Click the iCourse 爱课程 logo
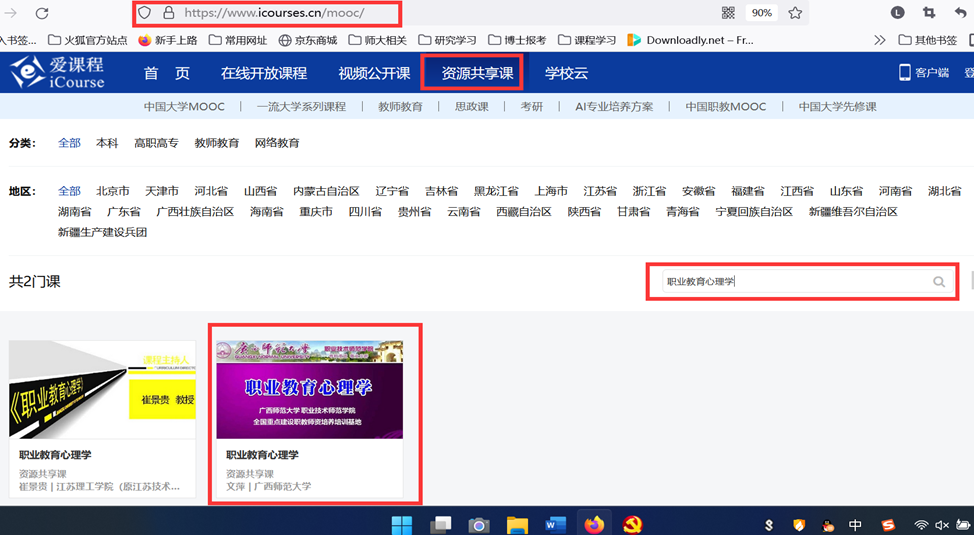 (x=57, y=73)
